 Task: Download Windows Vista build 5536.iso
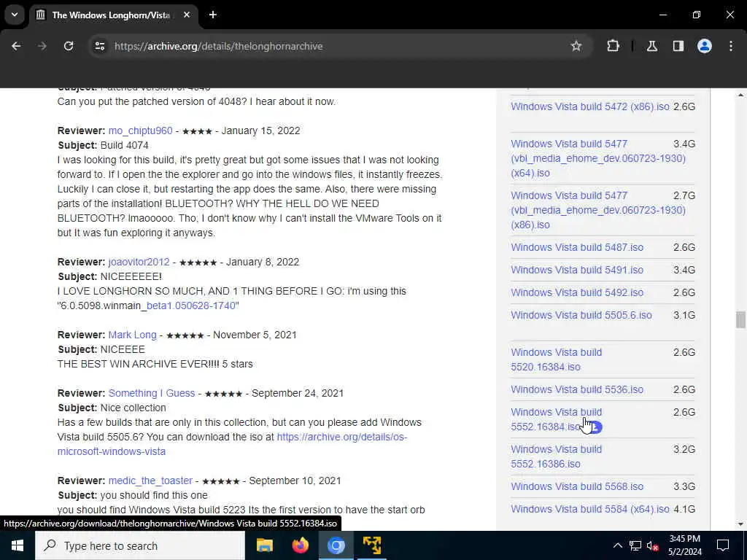[577, 389]
